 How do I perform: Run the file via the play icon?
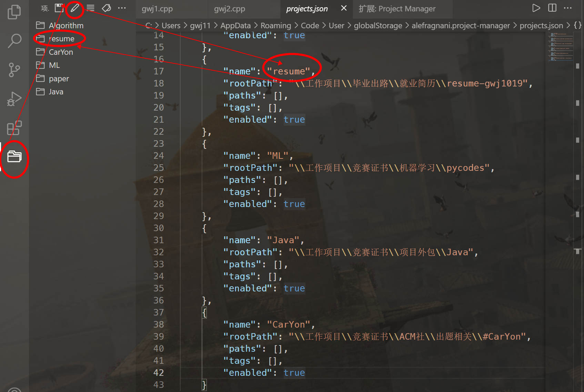coord(536,8)
